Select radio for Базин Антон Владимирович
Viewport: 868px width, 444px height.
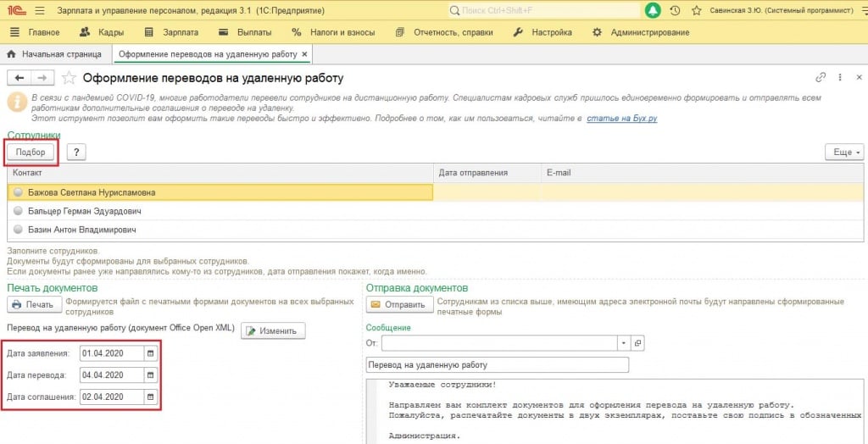point(18,230)
